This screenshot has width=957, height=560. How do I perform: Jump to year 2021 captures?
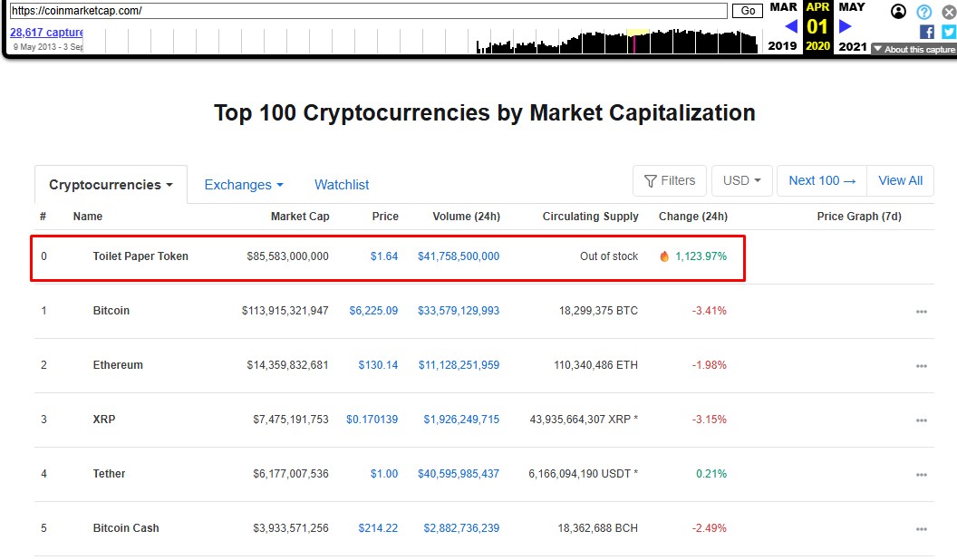(853, 46)
